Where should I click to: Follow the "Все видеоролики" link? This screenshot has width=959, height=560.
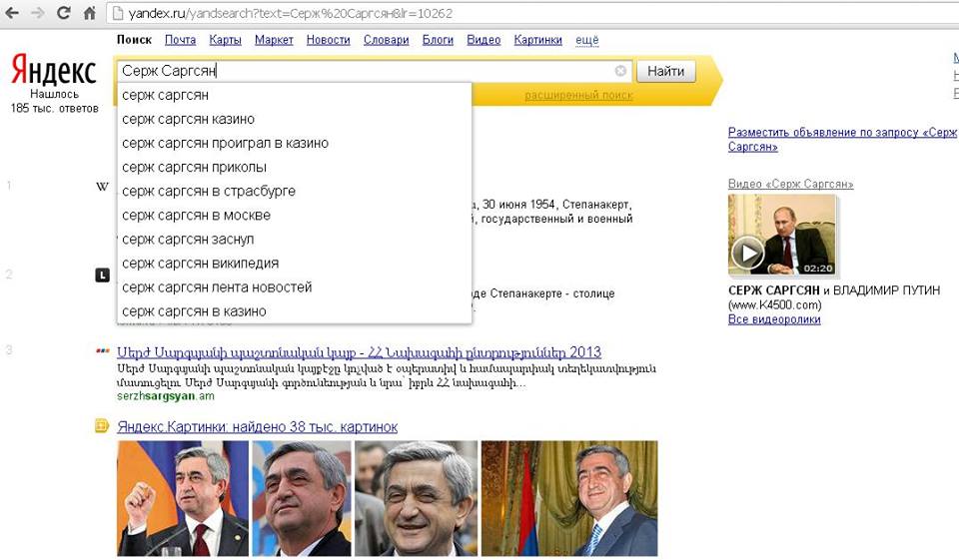[x=774, y=319]
